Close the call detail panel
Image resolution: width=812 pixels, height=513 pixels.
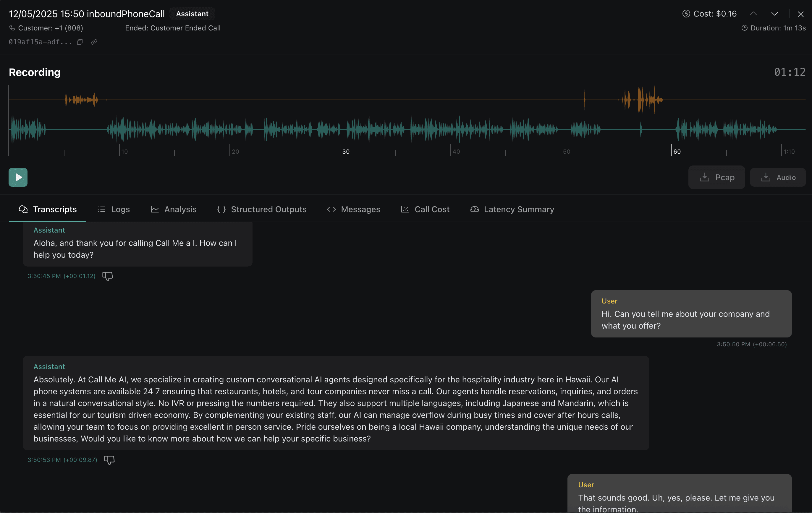[800, 14]
